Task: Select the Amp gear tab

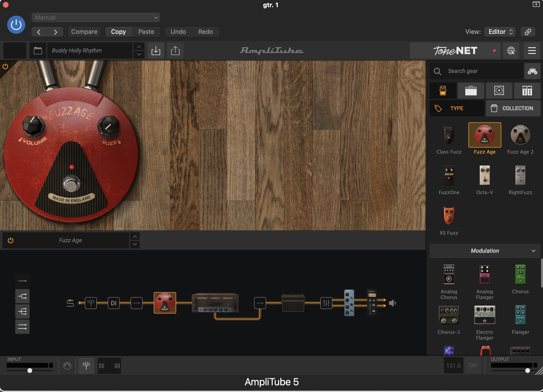Action: 471,91
